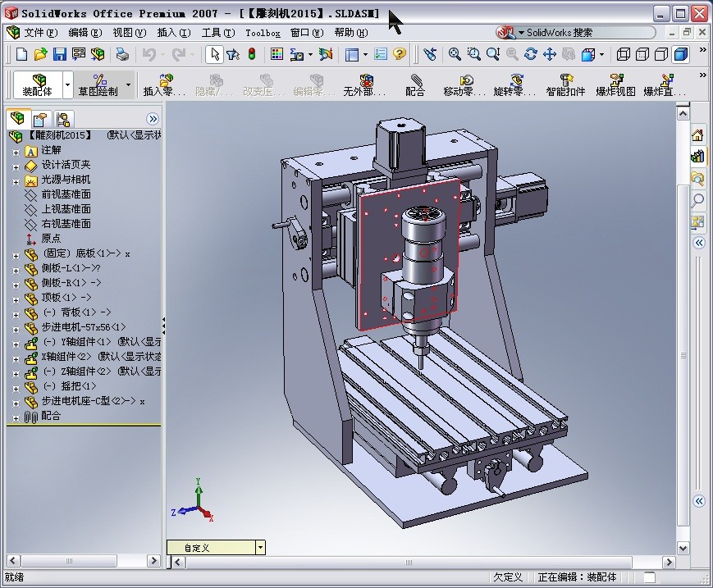
Task: Switch to Hidden Lines Visible display
Action: (642, 54)
